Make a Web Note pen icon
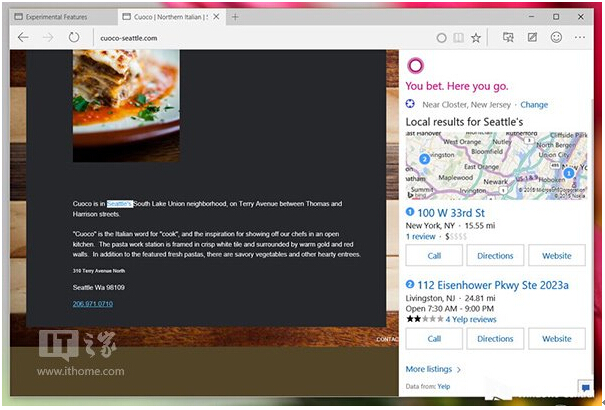The image size is (605, 410). pyautogui.click(x=532, y=37)
